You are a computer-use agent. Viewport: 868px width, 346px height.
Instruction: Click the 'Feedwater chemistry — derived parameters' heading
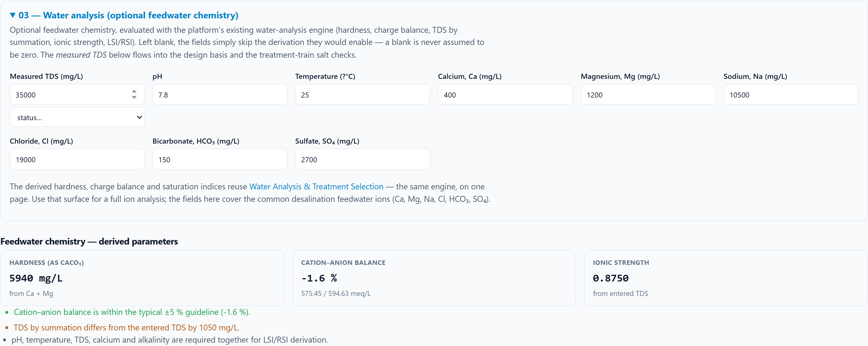[89, 241]
